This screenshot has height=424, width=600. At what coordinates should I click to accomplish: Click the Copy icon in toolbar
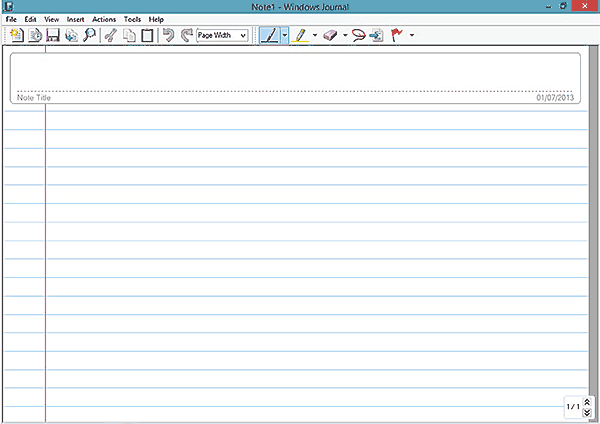click(x=129, y=35)
